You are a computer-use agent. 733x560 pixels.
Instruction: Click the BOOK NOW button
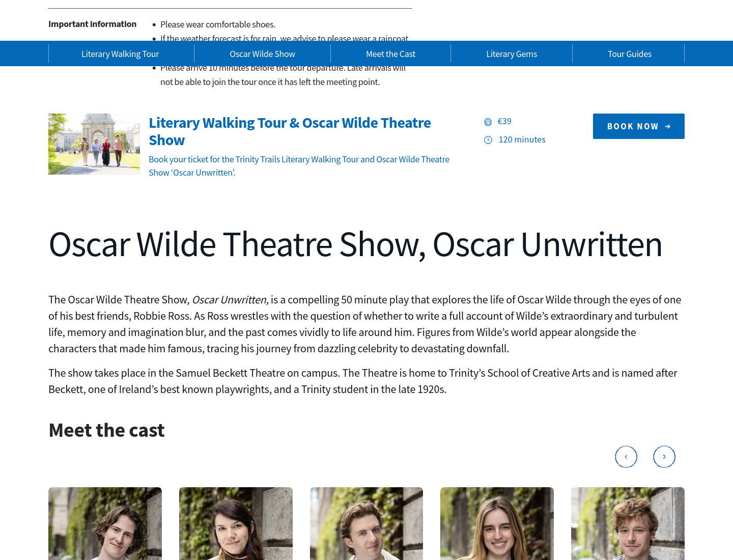639,126
